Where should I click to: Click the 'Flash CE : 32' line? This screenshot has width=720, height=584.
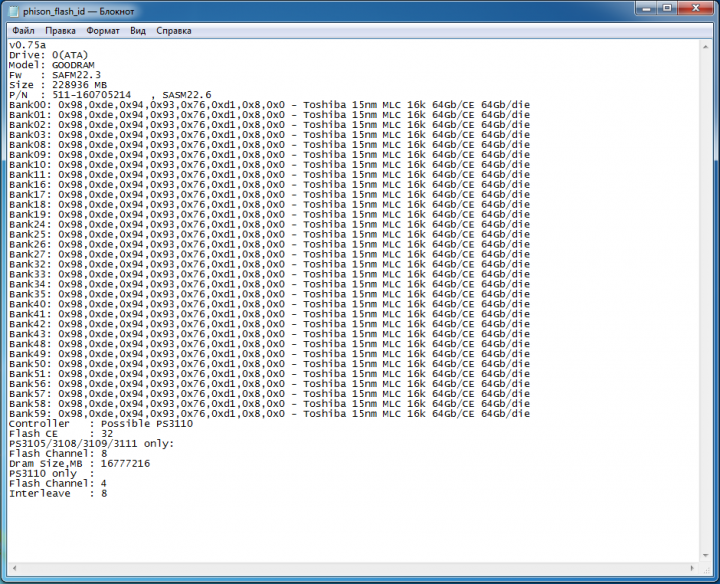pyautogui.click(x=61, y=433)
